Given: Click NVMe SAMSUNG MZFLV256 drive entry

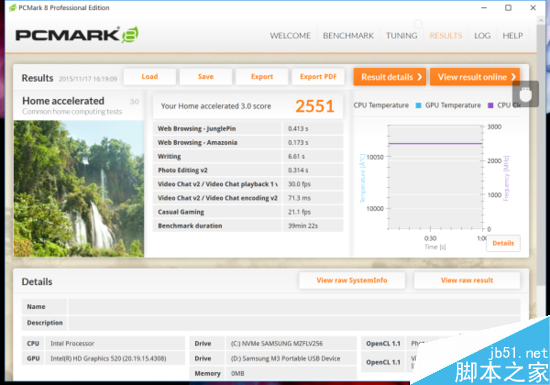Looking at the screenshot, I should click(x=277, y=343).
